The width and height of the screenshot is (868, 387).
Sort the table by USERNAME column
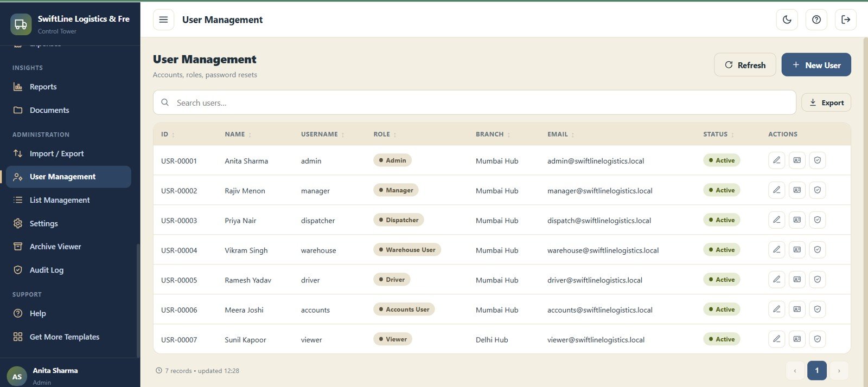pos(323,134)
